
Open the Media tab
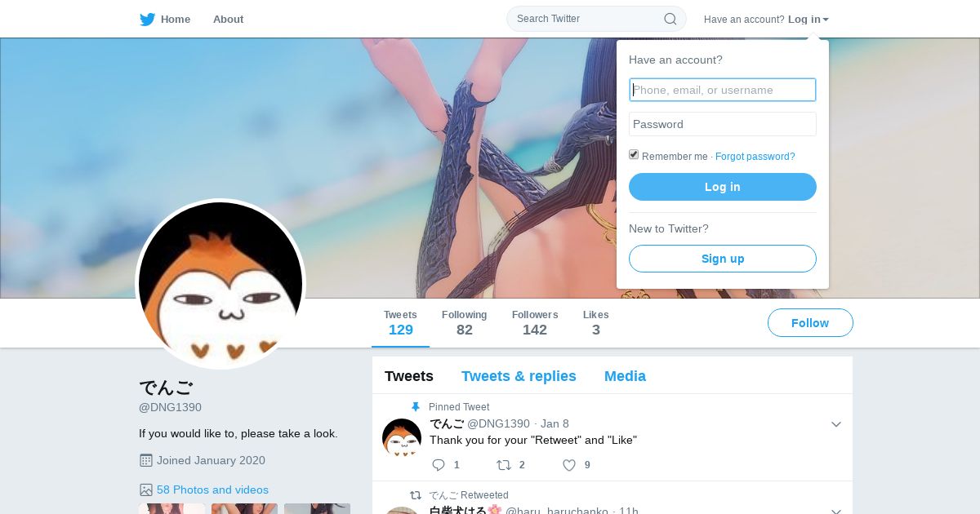(625, 376)
